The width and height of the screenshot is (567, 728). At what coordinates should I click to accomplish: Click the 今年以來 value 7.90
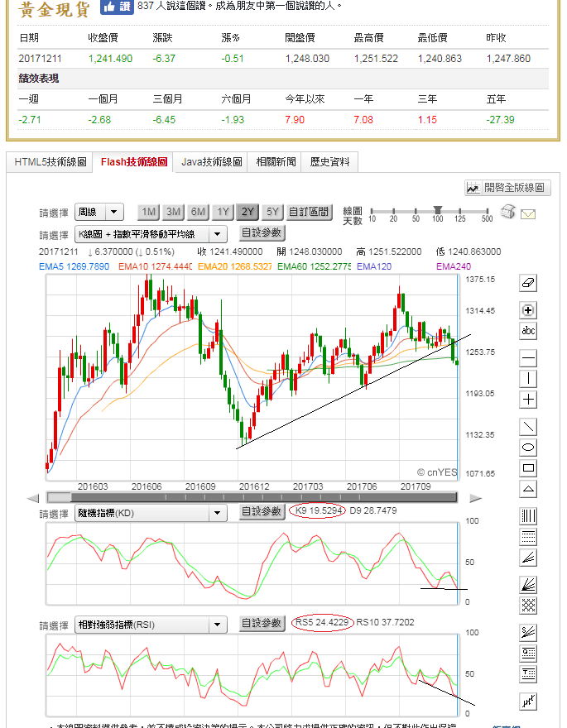pyautogui.click(x=295, y=120)
